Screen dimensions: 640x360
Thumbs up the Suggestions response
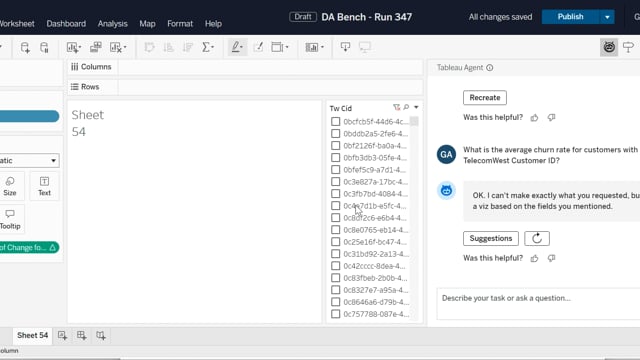(x=534, y=258)
